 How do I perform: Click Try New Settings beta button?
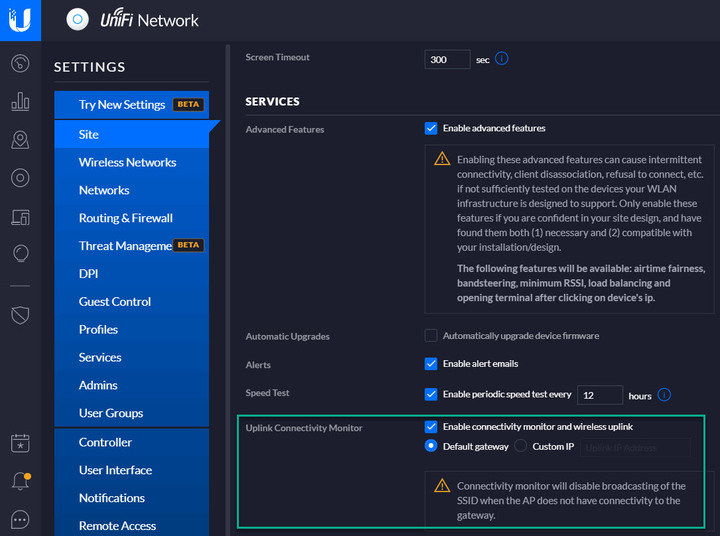click(132, 105)
